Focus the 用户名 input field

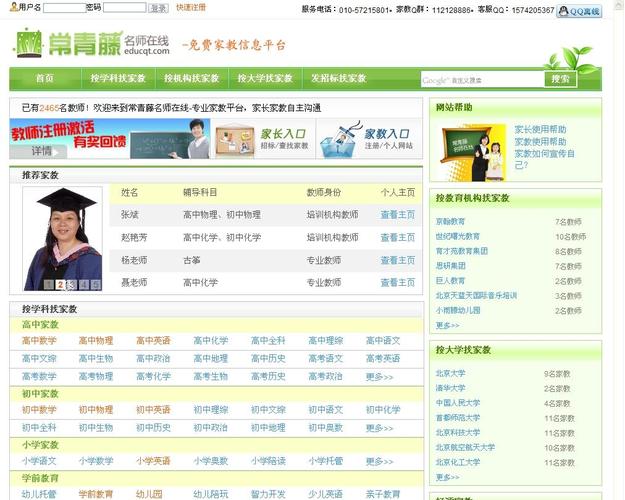pos(65,8)
